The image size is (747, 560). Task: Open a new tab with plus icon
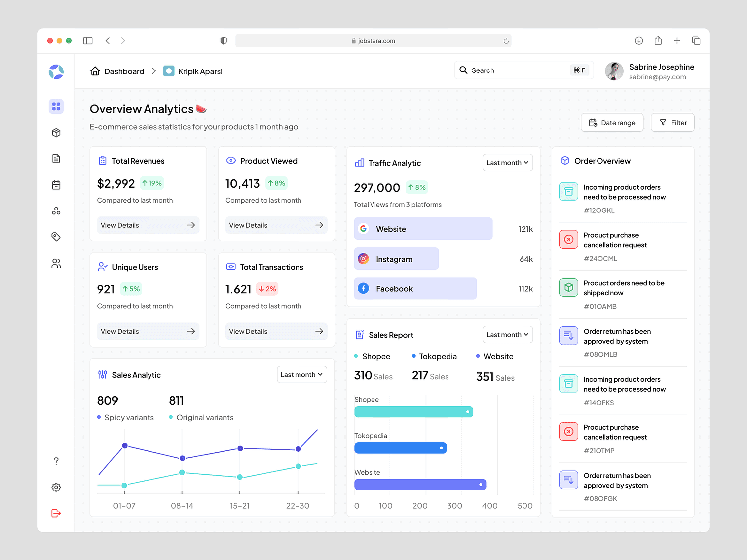pyautogui.click(x=677, y=41)
